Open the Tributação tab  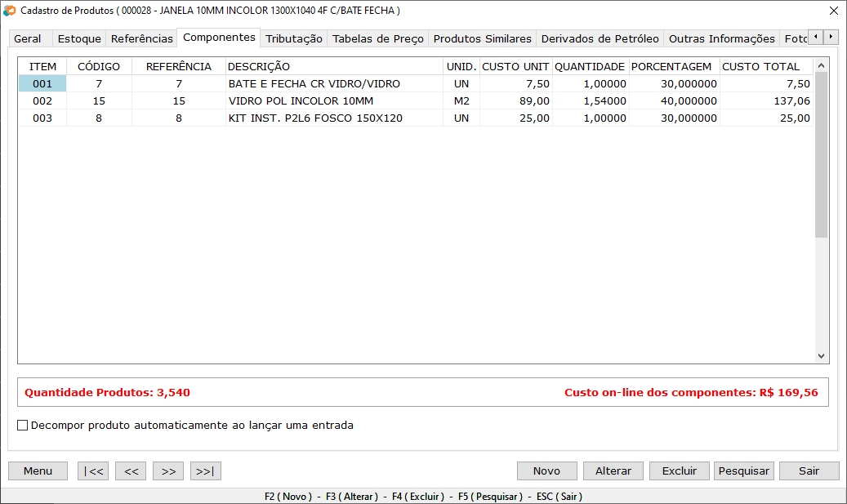pos(292,38)
